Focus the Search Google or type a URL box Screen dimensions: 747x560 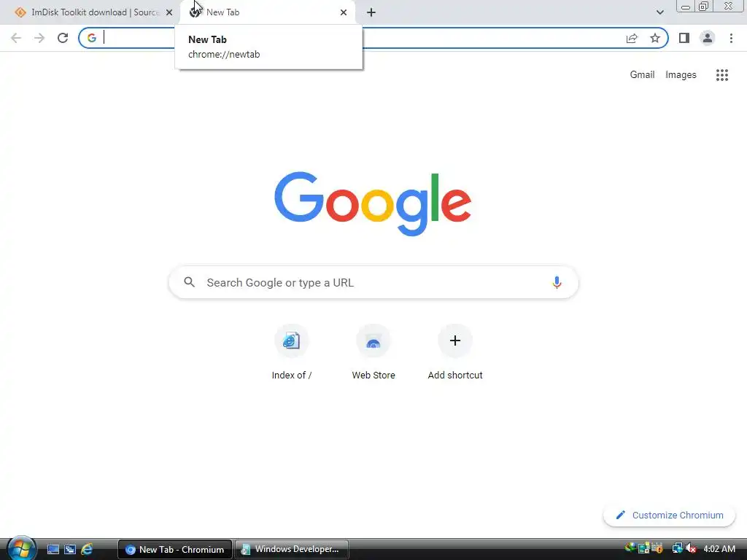(373, 282)
